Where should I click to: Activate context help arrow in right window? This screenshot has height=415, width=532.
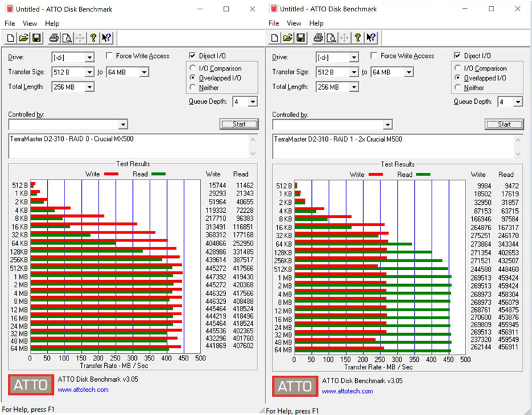pos(371,38)
